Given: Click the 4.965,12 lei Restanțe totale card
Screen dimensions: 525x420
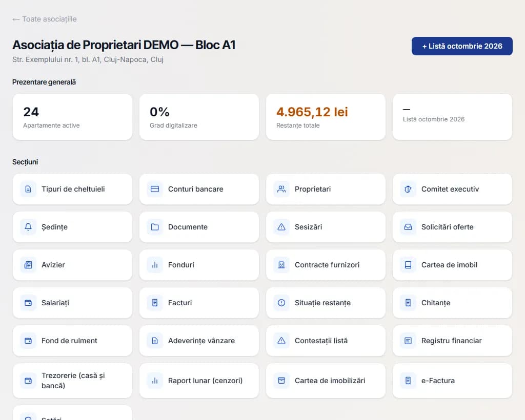Looking at the screenshot, I should [x=326, y=117].
